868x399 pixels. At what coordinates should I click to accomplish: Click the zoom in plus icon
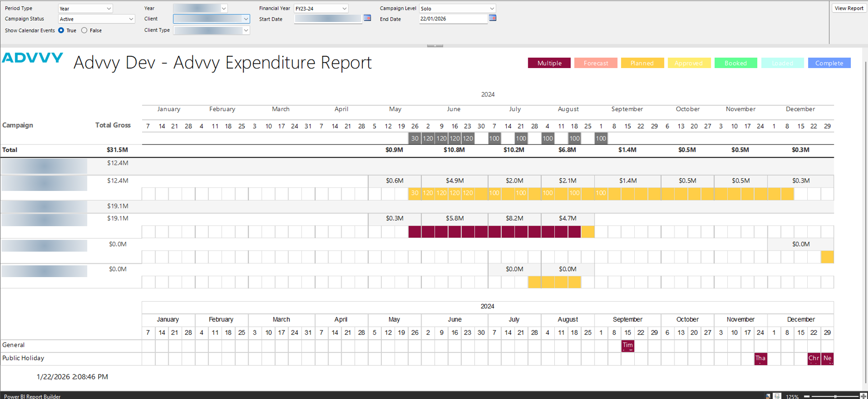[x=863, y=396]
